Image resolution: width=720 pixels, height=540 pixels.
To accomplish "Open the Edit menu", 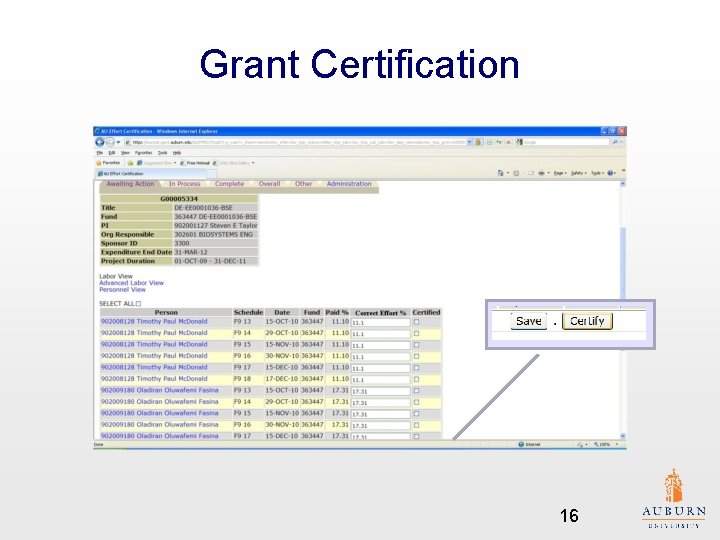I will coord(112,153).
